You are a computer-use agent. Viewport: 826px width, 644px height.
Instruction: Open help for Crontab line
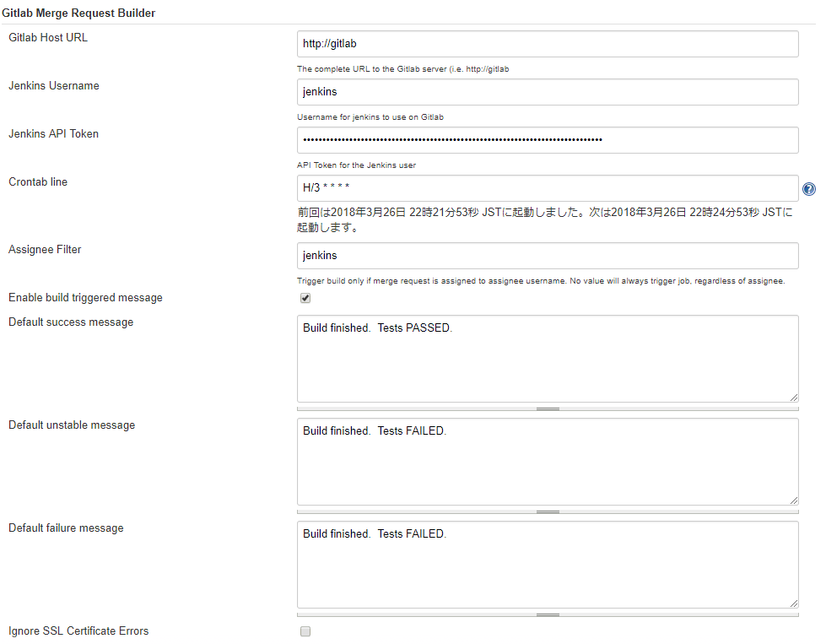tap(808, 189)
